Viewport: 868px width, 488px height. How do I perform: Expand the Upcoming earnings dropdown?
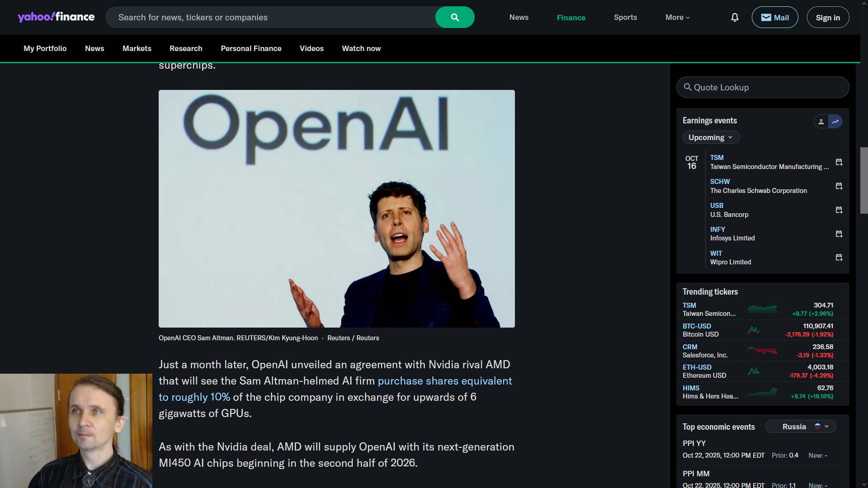(x=711, y=137)
